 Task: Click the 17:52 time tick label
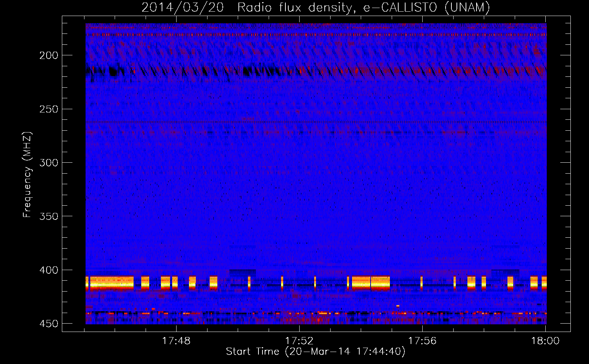pyautogui.click(x=299, y=341)
